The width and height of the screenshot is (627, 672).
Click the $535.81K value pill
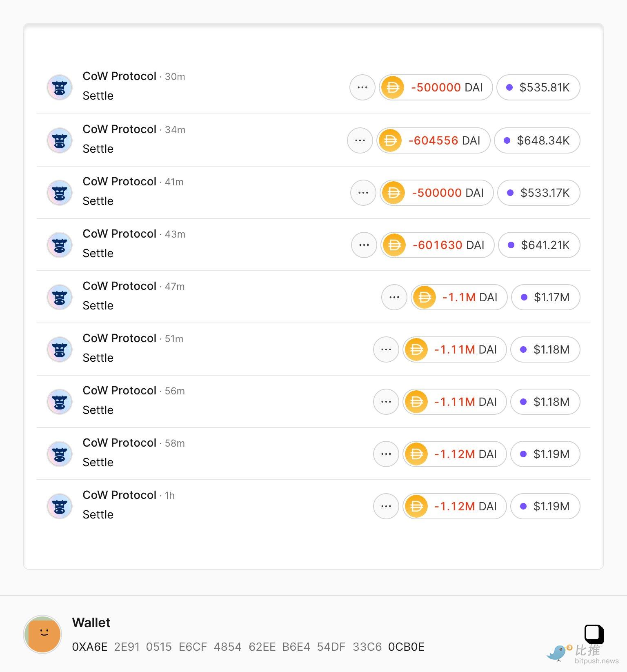pyautogui.click(x=538, y=87)
